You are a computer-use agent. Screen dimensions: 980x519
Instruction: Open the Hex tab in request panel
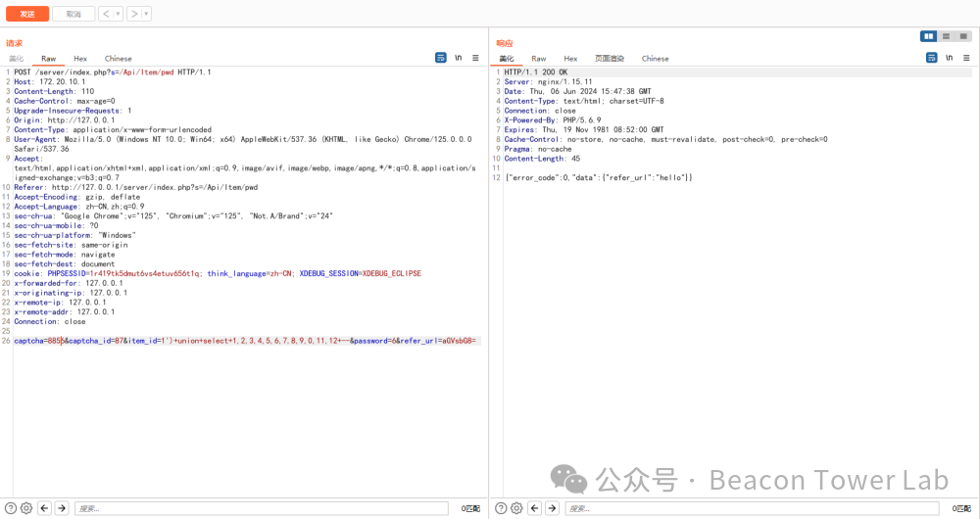80,59
